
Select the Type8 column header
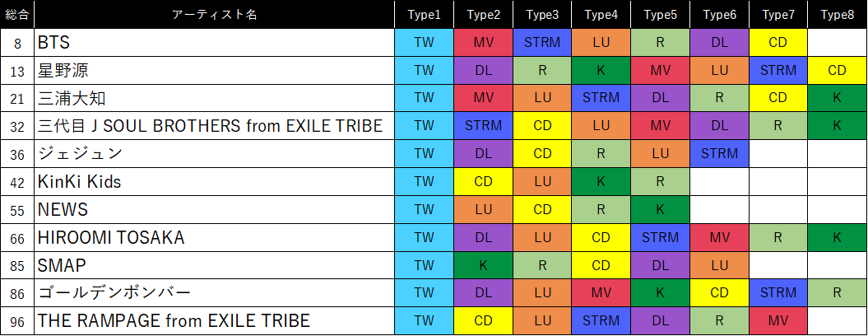point(838,15)
